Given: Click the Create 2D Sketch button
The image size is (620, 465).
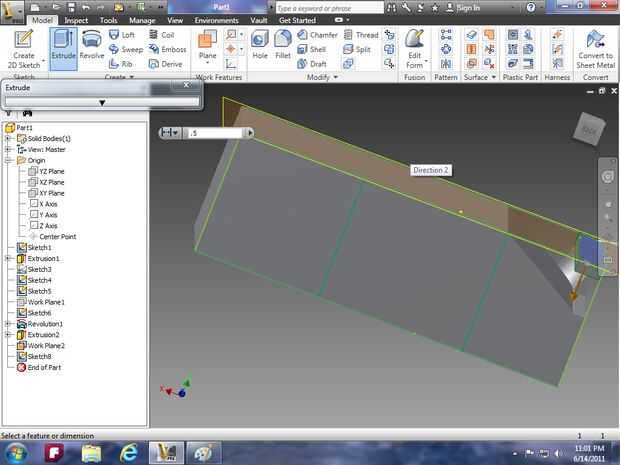Looking at the screenshot, I should (x=24, y=49).
